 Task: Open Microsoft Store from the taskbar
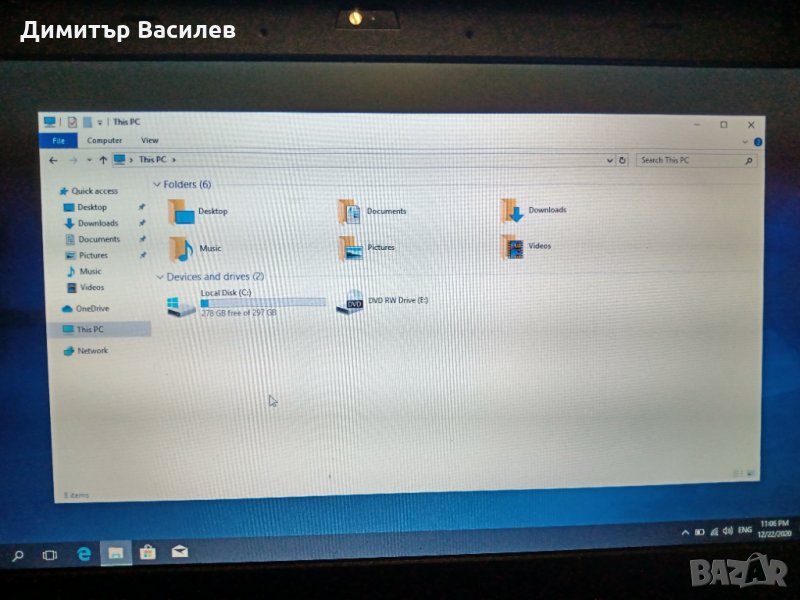click(x=147, y=552)
